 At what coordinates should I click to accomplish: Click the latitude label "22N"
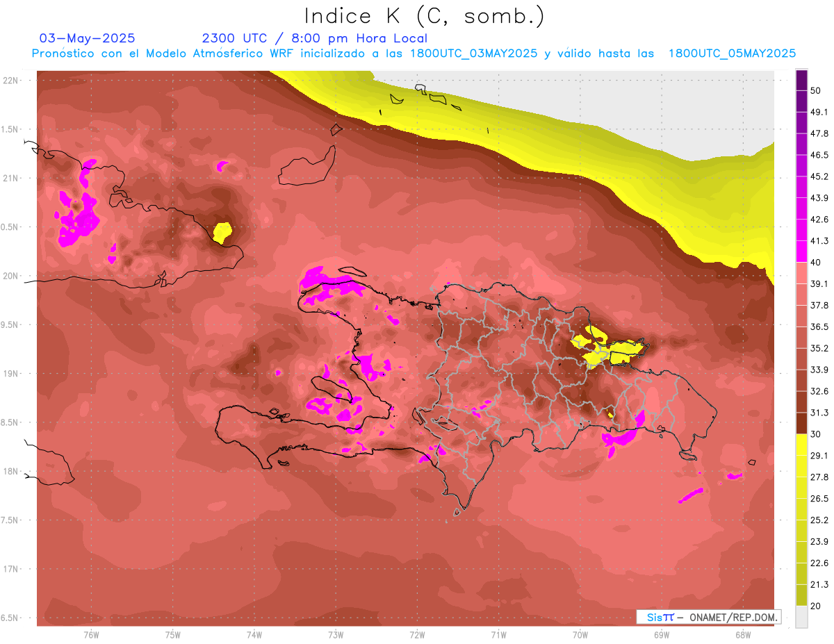(10, 80)
